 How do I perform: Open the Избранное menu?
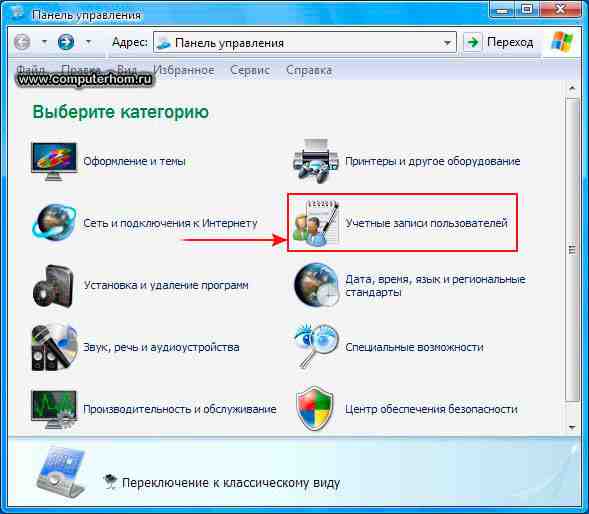pos(184,70)
